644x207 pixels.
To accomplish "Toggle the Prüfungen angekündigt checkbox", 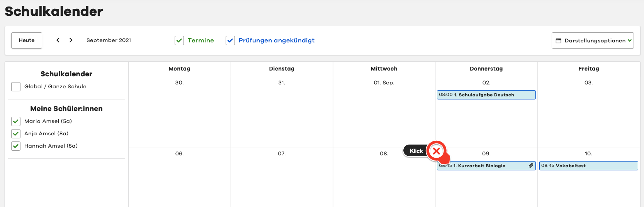I will point(230,40).
